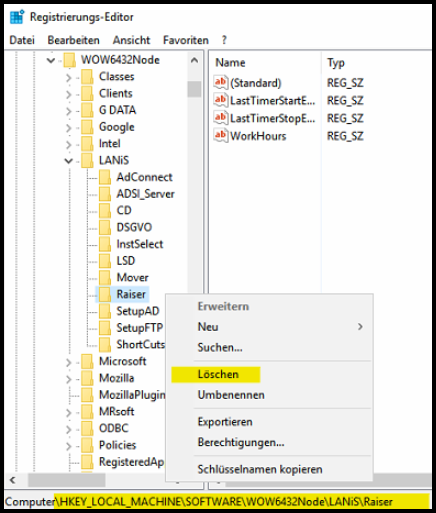Open the ? help menu

click(224, 40)
